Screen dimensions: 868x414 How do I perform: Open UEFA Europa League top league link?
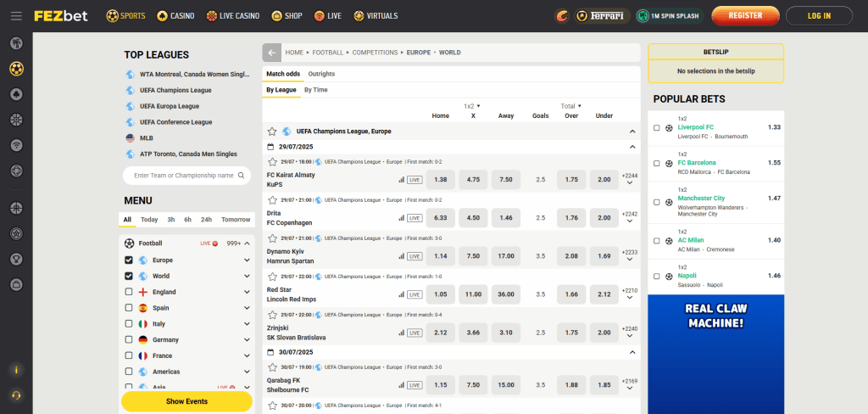click(x=170, y=106)
